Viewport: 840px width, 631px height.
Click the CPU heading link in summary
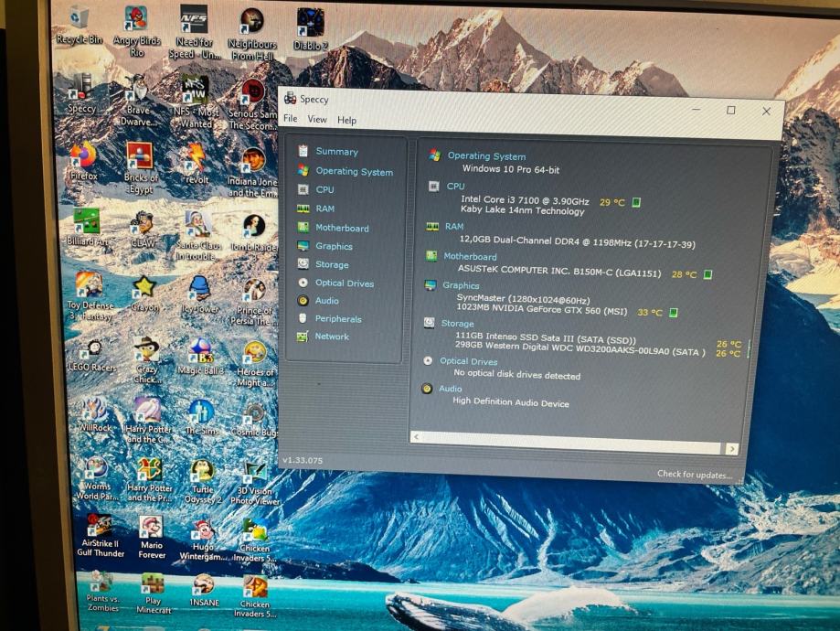pos(456,186)
